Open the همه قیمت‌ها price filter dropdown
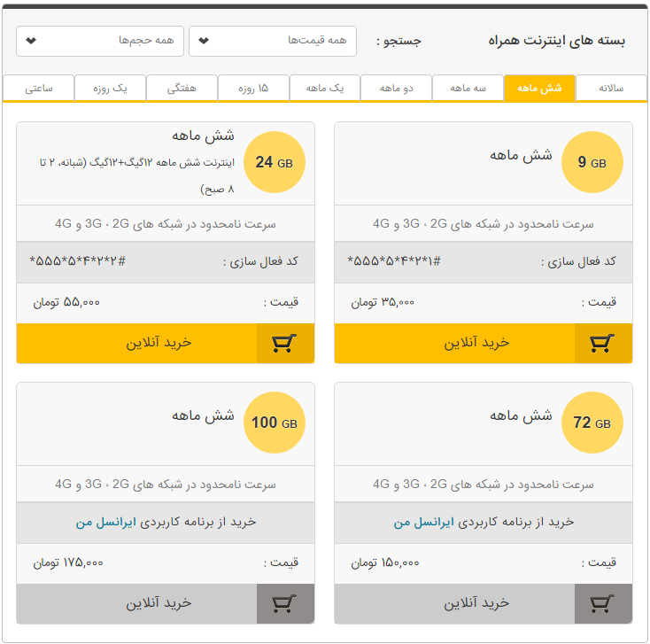Image resolution: width=650 pixels, height=644 pixels. pyautogui.click(x=273, y=41)
